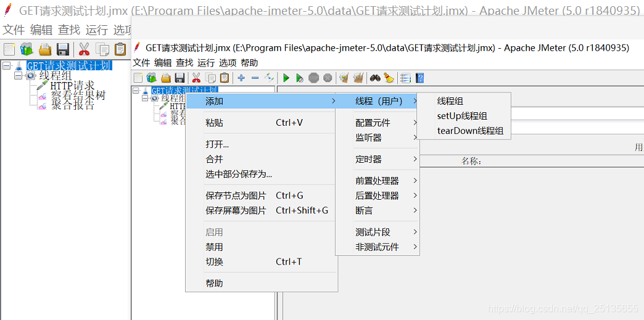Click the yellow broom Reset Search icon
Viewport: 644px width, 320px height.
pyautogui.click(x=389, y=78)
